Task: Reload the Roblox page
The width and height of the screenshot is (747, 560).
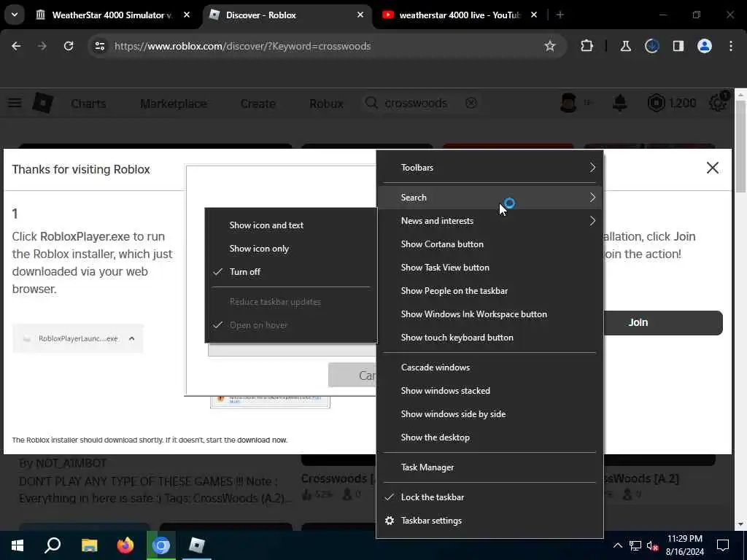Action: (x=69, y=46)
